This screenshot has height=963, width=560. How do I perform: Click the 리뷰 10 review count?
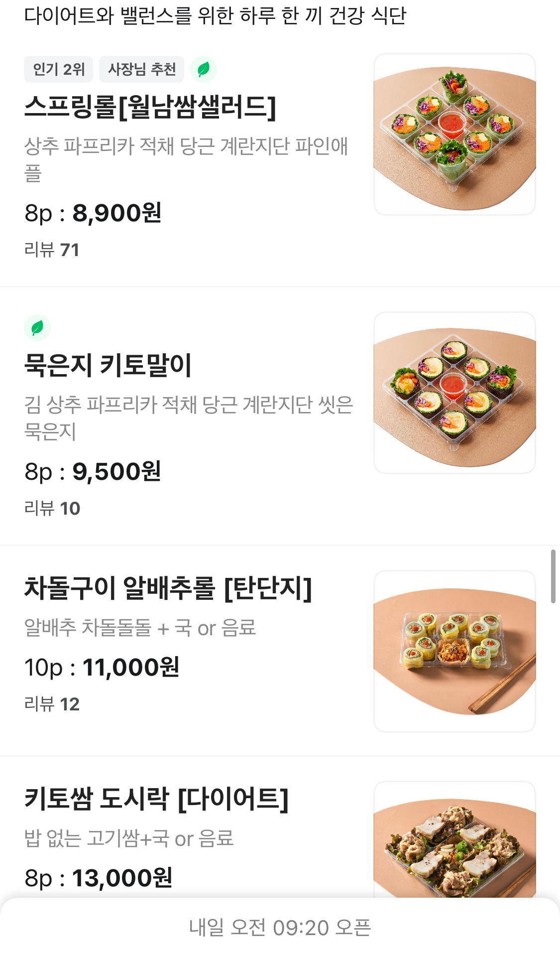pyautogui.click(x=52, y=508)
